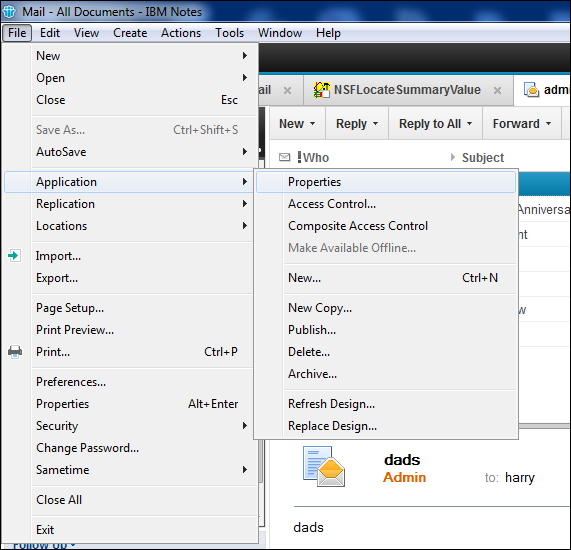Open the View menu
Image resolution: width=571 pixels, height=550 pixels.
[86, 33]
